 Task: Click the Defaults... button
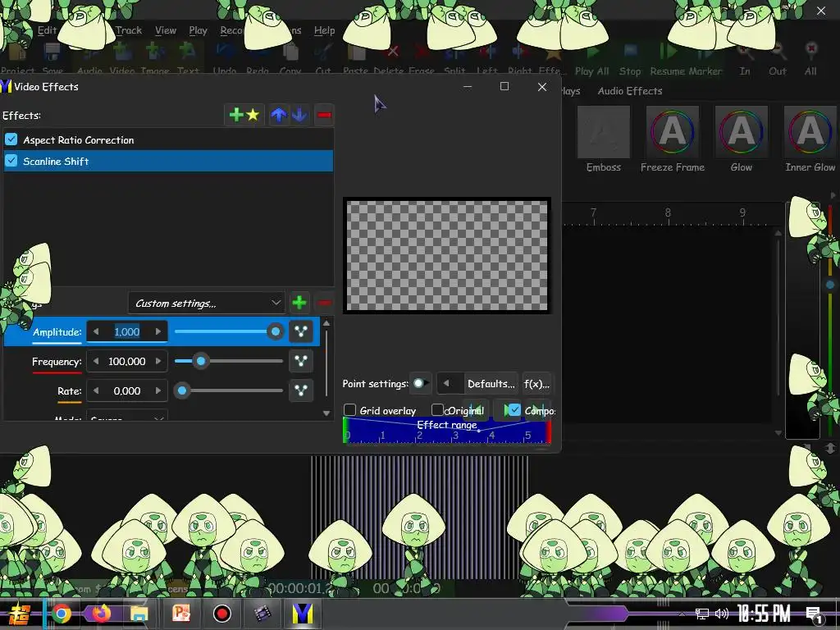coord(491,383)
